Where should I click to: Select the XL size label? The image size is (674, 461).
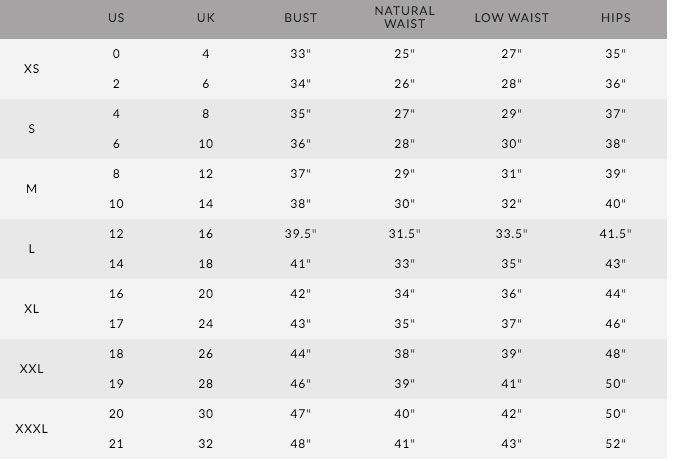(31, 308)
